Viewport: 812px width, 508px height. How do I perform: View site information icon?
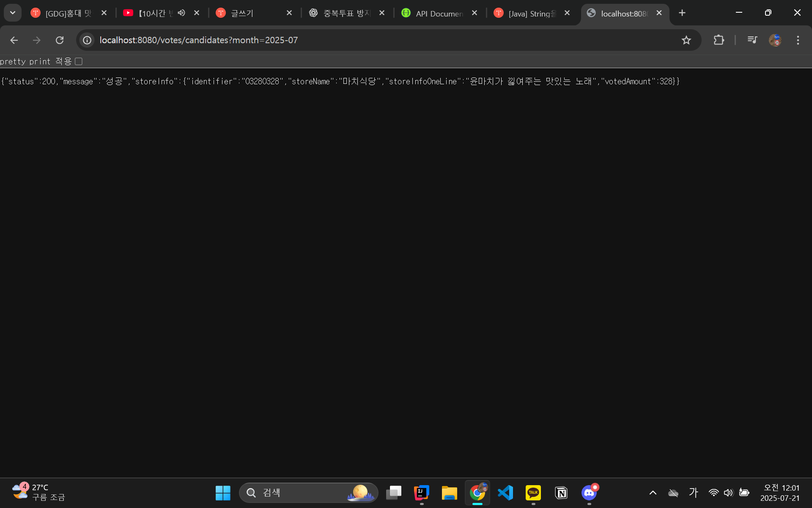pyautogui.click(x=87, y=40)
